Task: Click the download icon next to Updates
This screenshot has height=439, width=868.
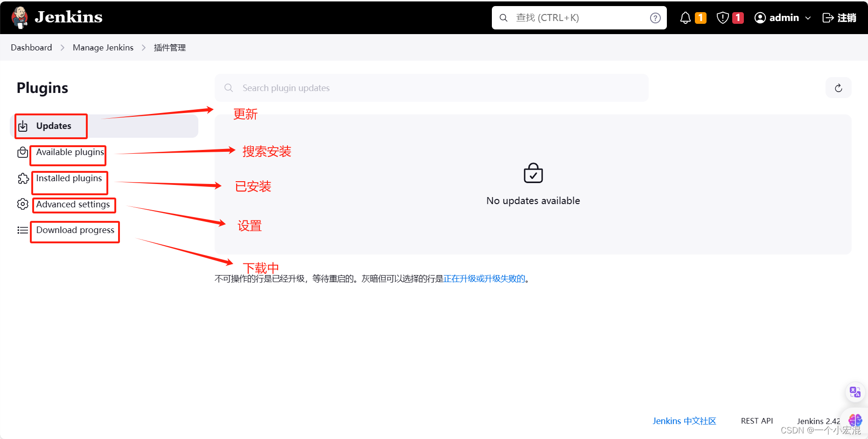Action: tap(23, 126)
